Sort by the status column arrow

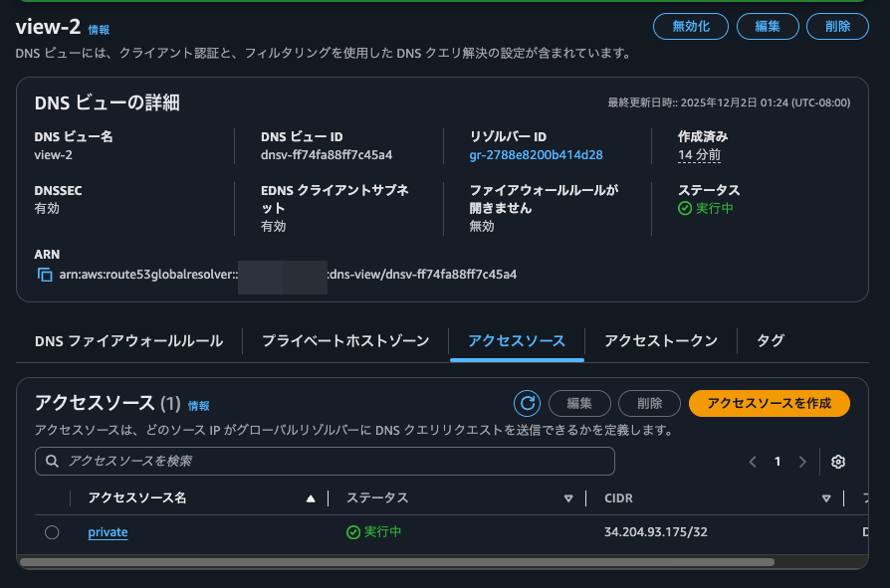click(x=568, y=498)
